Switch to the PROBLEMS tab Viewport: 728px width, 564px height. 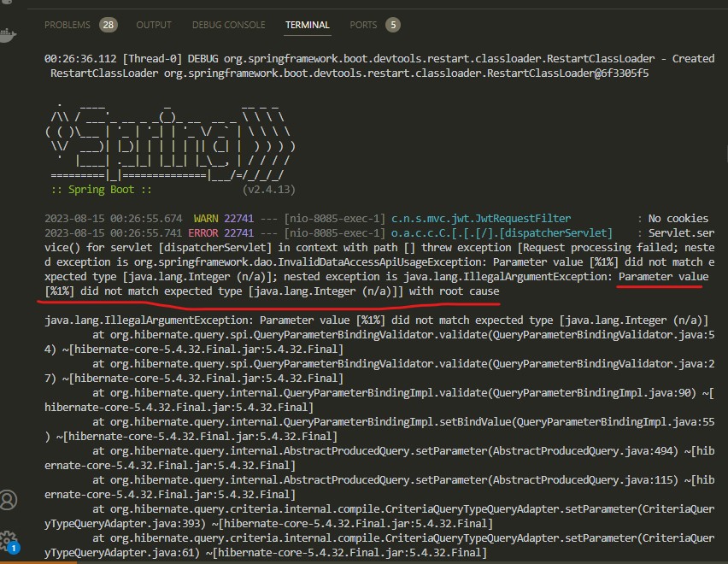(68, 25)
